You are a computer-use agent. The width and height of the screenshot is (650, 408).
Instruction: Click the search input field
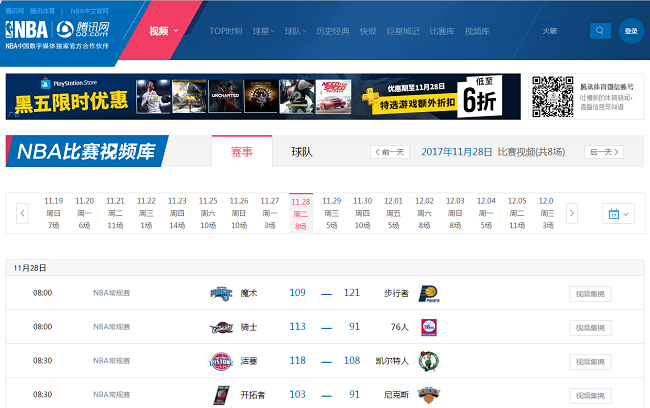[x=563, y=31]
